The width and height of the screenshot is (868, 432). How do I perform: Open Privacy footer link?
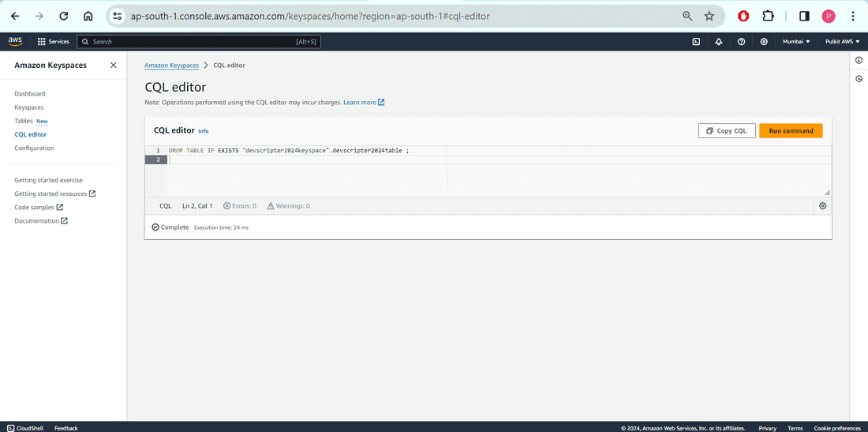pos(767,428)
